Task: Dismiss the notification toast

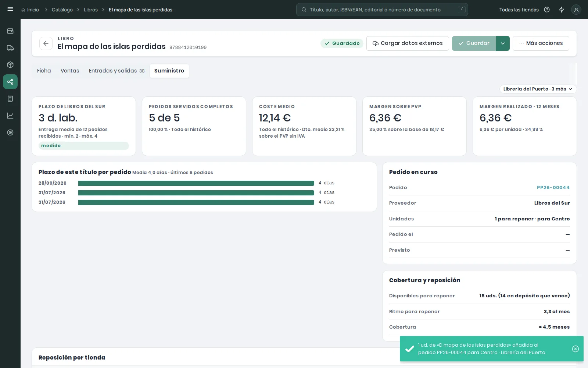Action: pos(576,349)
